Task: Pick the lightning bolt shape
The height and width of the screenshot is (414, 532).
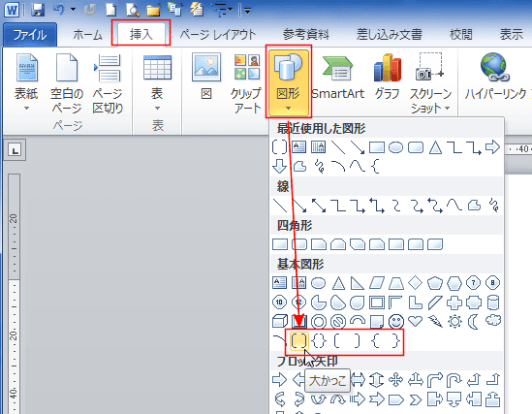Action: 435,321
